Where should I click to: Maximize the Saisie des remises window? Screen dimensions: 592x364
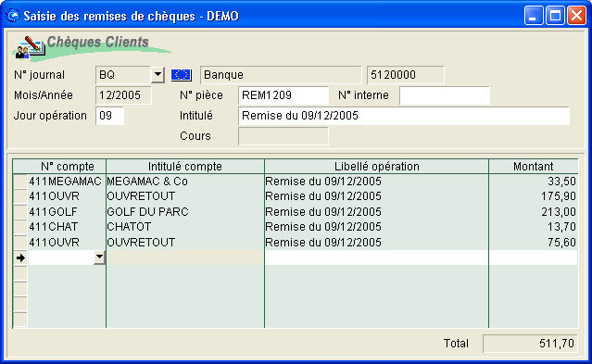[x=555, y=16]
